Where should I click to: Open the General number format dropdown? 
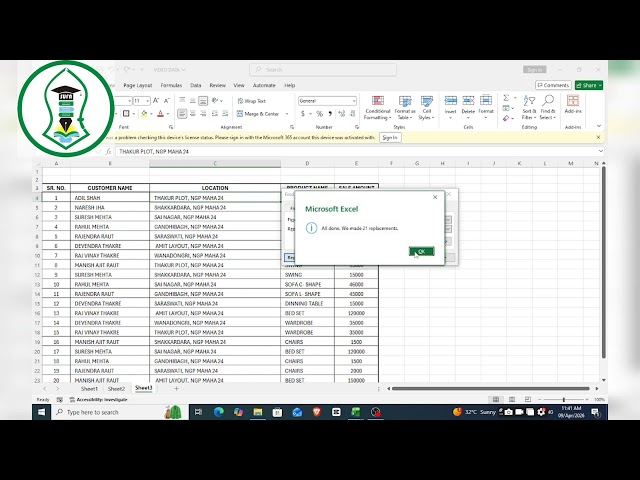coord(353,101)
